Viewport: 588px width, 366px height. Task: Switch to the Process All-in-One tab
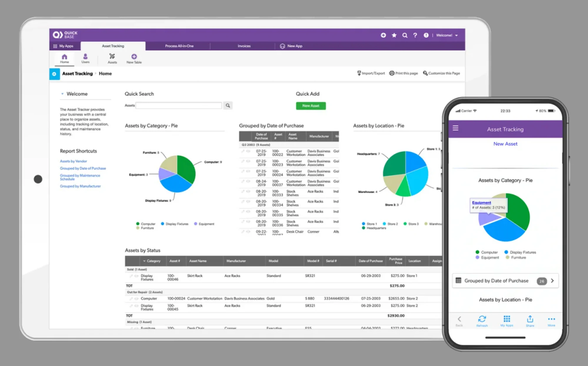pos(179,46)
